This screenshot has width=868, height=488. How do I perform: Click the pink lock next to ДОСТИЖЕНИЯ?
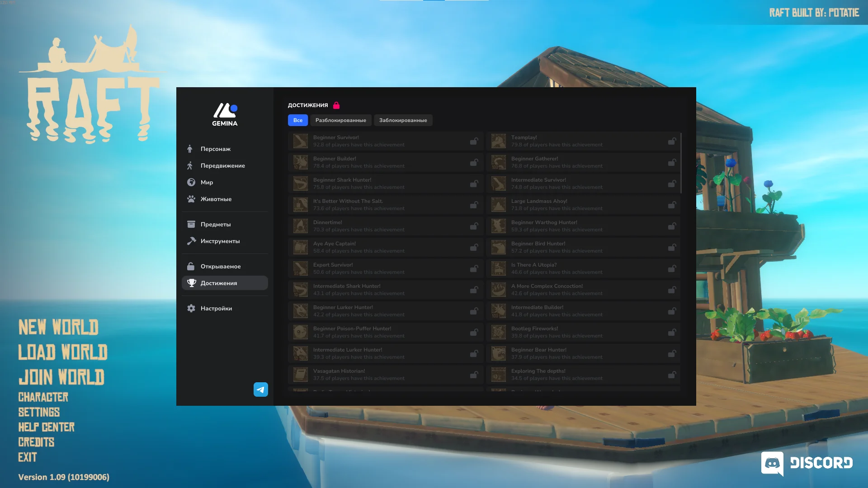(x=336, y=105)
